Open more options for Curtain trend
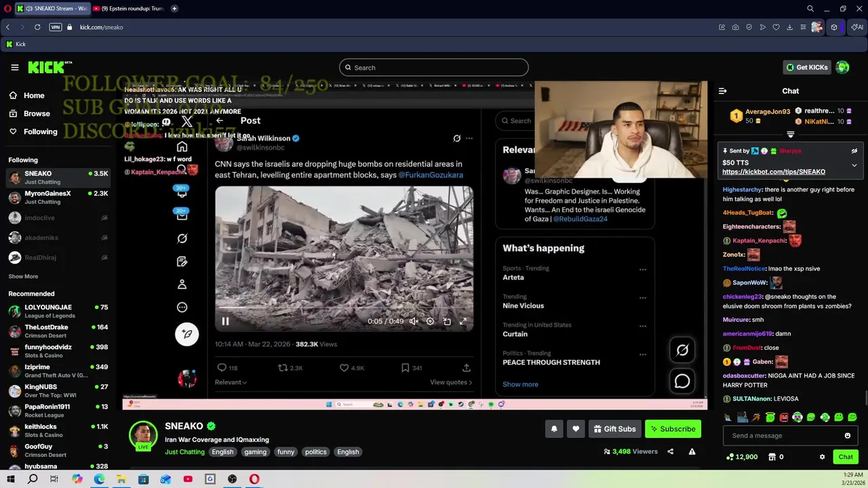 click(x=642, y=327)
